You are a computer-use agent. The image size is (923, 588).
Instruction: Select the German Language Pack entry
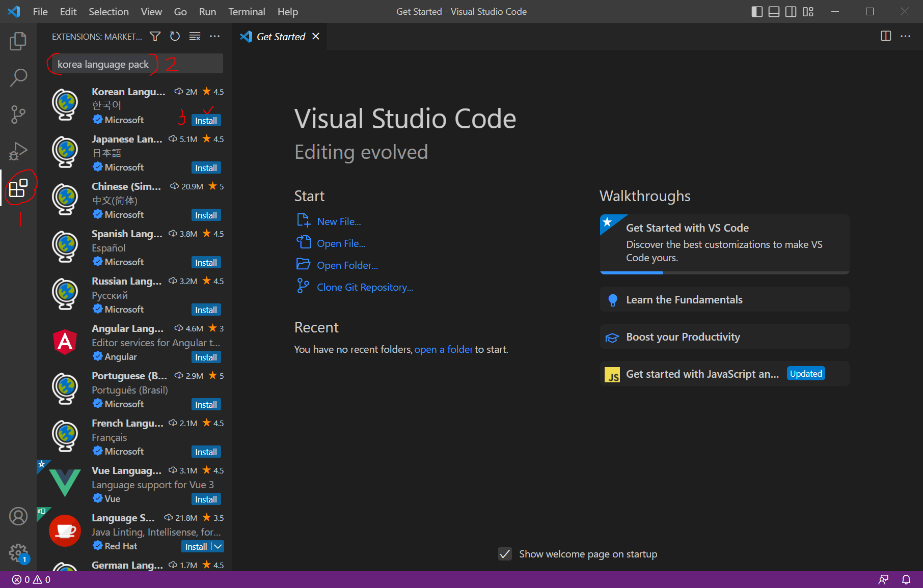coord(134,565)
